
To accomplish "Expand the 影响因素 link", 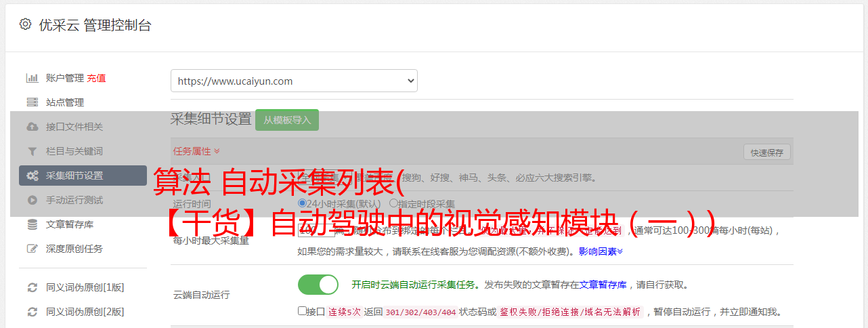I will [601, 251].
